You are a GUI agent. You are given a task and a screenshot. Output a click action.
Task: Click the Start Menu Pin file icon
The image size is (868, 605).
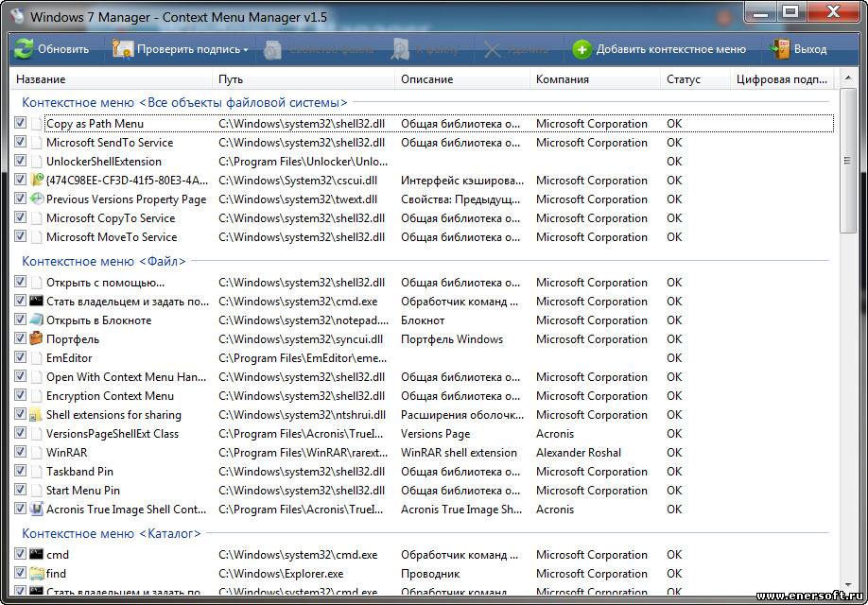pyautogui.click(x=37, y=490)
